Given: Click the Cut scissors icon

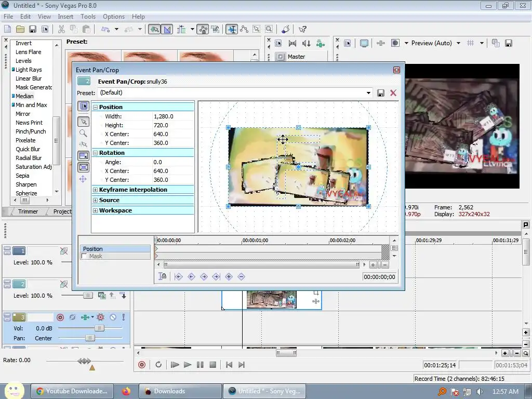Looking at the screenshot, I should 61,29.
